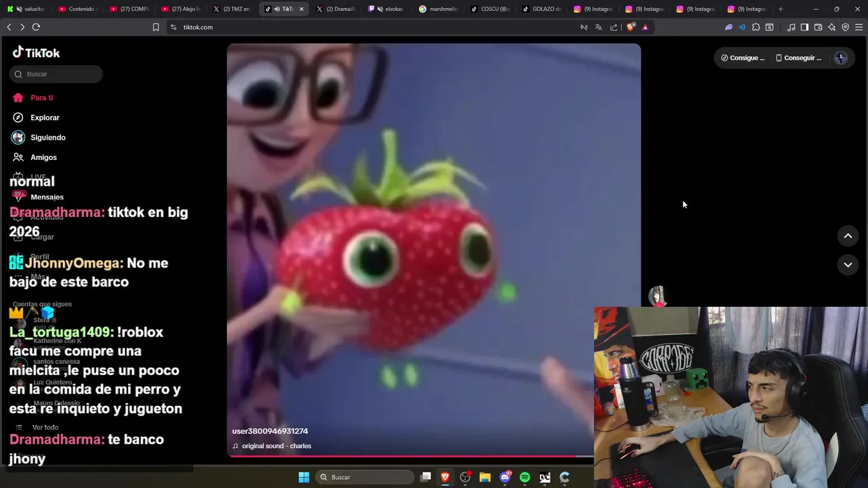The image size is (868, 488).
Task: Switch to the GOLAZO de TikTok tab
Action: coord(541,9)
